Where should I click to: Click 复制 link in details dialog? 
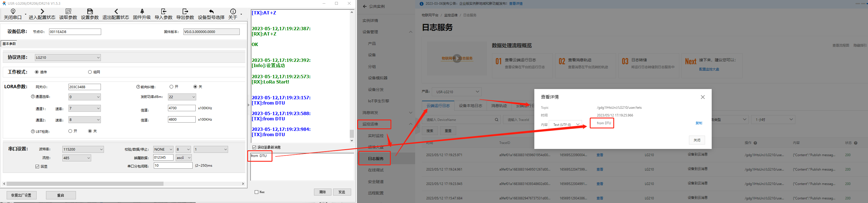699,123
